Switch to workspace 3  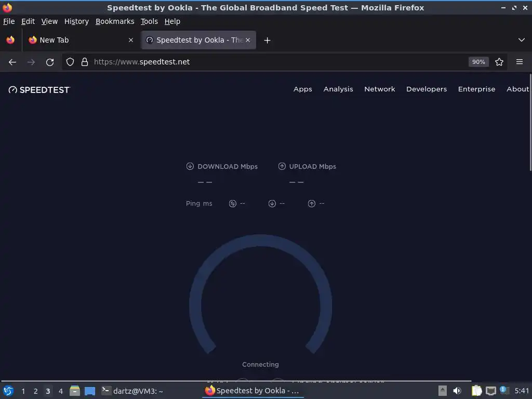(x=48, y=391)
